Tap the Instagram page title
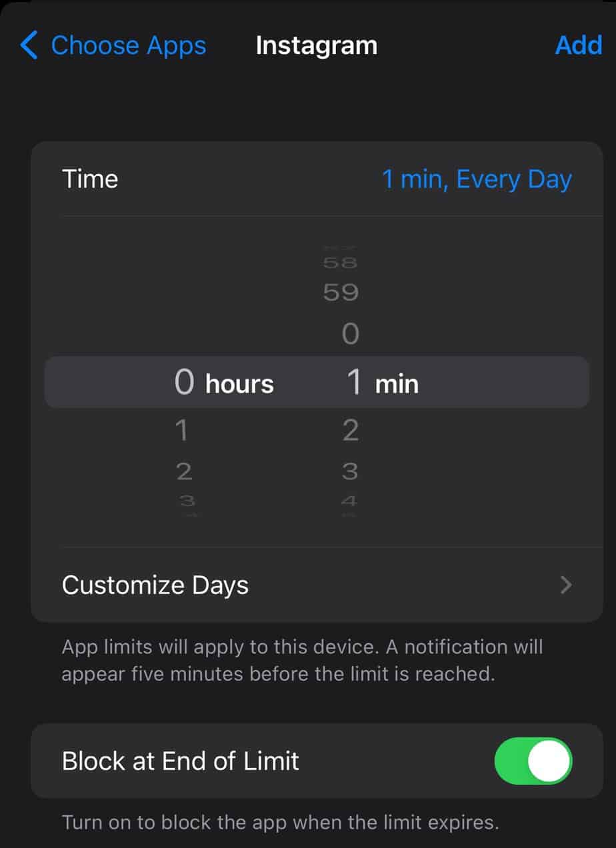The height and width of the screenshot is (848, 616). click(317, 45)
